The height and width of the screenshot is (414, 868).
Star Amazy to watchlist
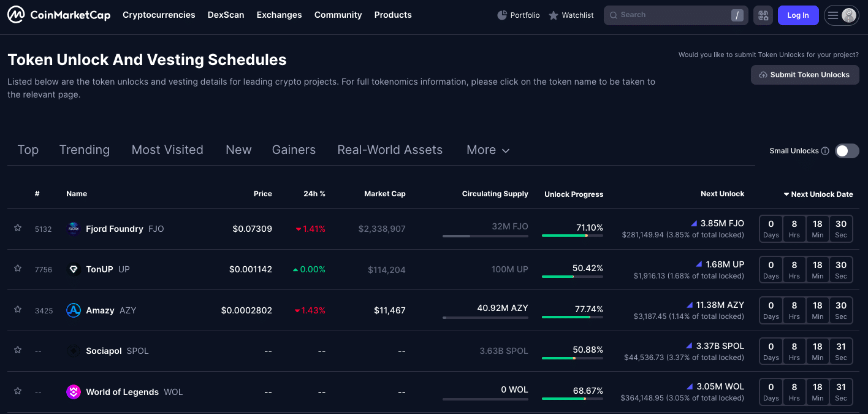pos(18,309)
